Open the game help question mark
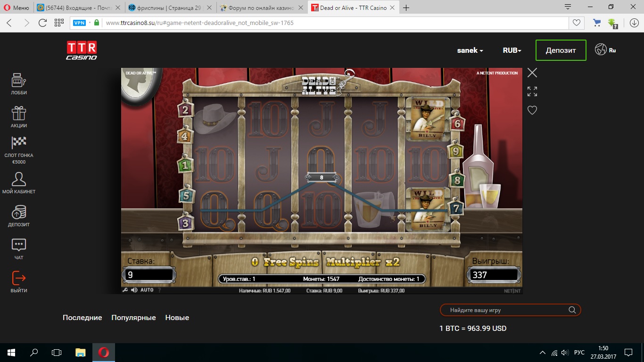The image size is (644, 362). 159,290
